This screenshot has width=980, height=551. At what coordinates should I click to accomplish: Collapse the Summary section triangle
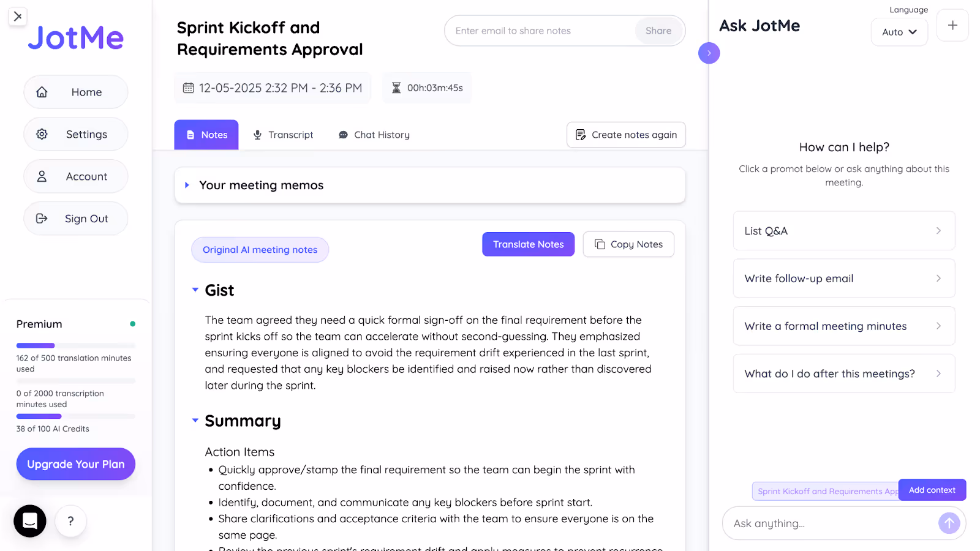(195, 421)
